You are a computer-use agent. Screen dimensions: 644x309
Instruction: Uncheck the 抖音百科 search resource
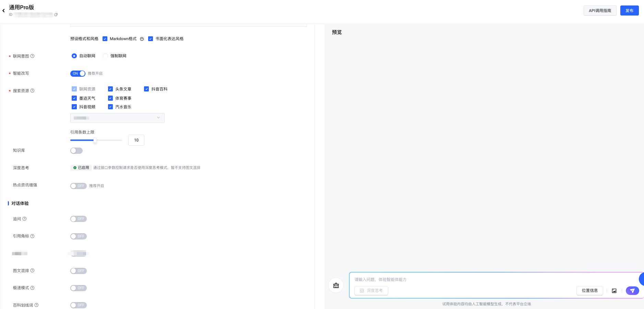tap(146, 89)
